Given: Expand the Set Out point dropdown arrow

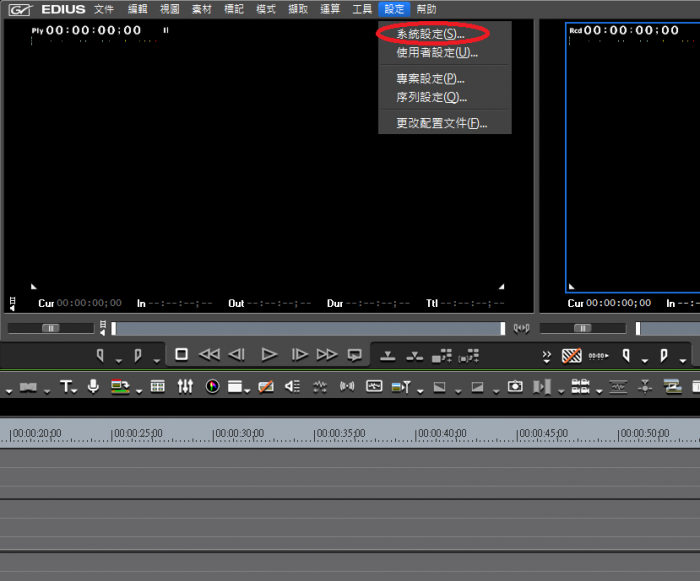Looking at the screenshot, I should pos(156,358).
